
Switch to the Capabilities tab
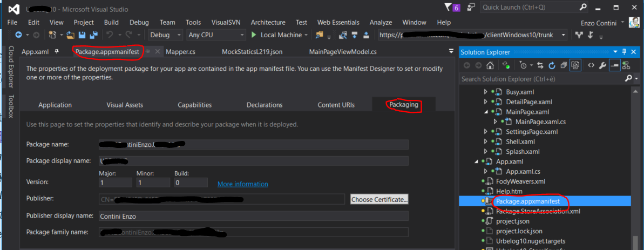tap(194, 105)
